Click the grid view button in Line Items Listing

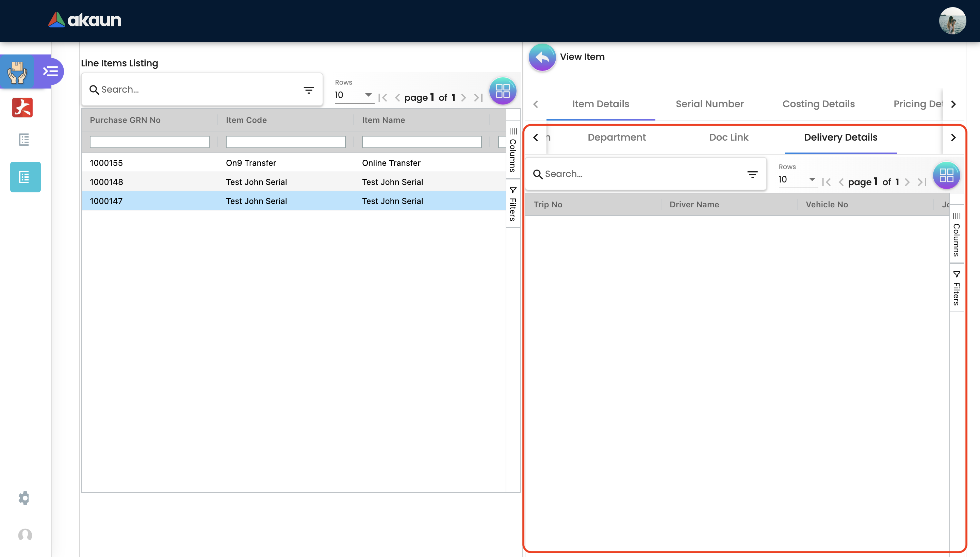tap(503, 92)
